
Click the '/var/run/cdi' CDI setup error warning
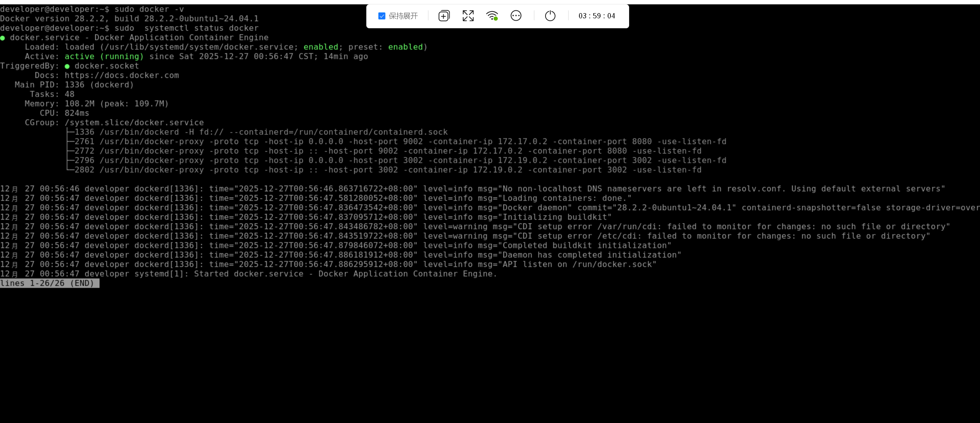point(475,227)
